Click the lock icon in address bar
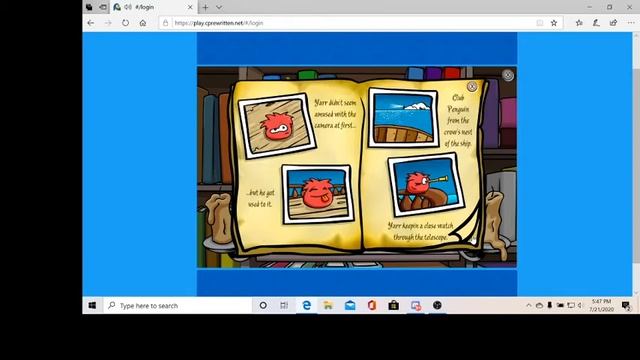The image size is (640, 360). pyautogui.click(x=166, y=23)
